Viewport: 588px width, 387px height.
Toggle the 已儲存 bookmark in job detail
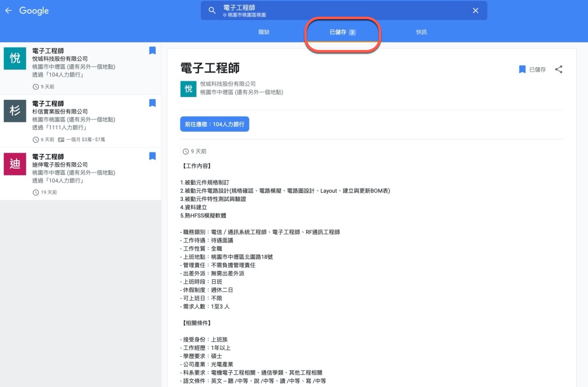click(x=532, y=70)
